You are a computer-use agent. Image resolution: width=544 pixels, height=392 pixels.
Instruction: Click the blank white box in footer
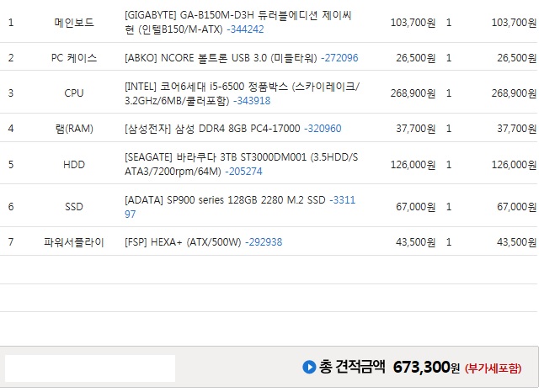pos(90,368)
